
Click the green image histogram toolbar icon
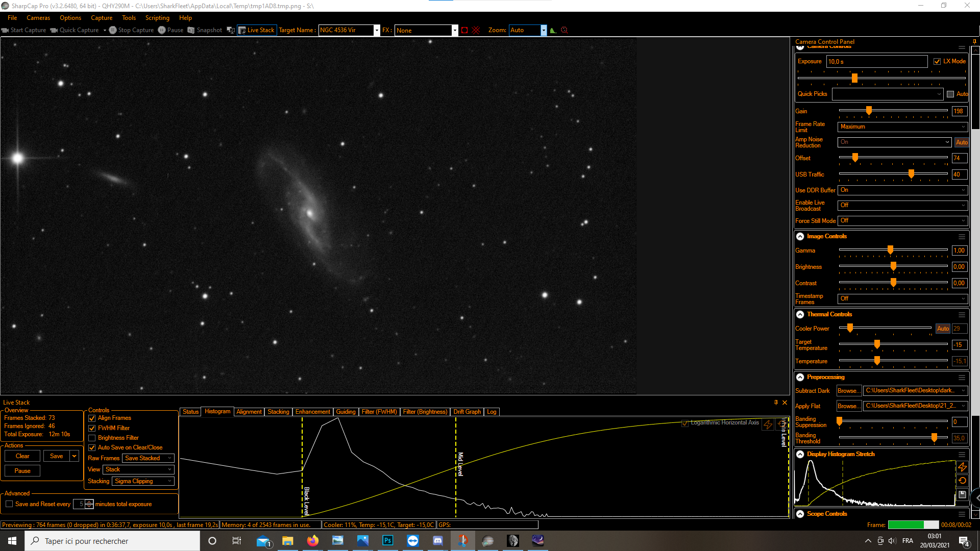click(x=553, y=30)
